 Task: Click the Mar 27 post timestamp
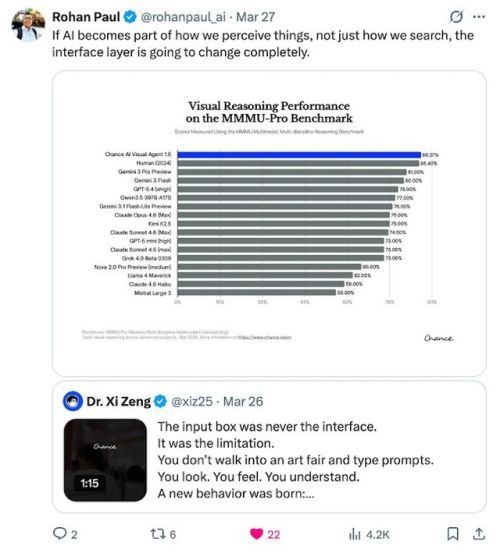pyautogui.click(x=255, y=17)
